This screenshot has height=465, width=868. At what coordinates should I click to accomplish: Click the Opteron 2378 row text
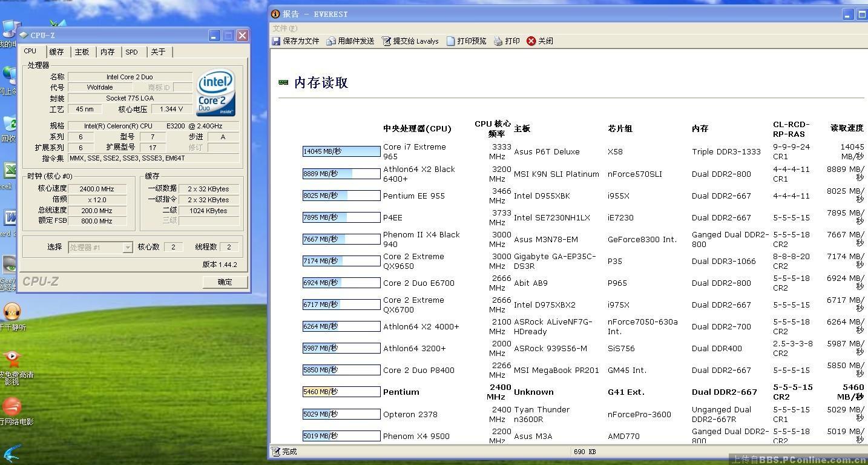(x=410, y=414)
